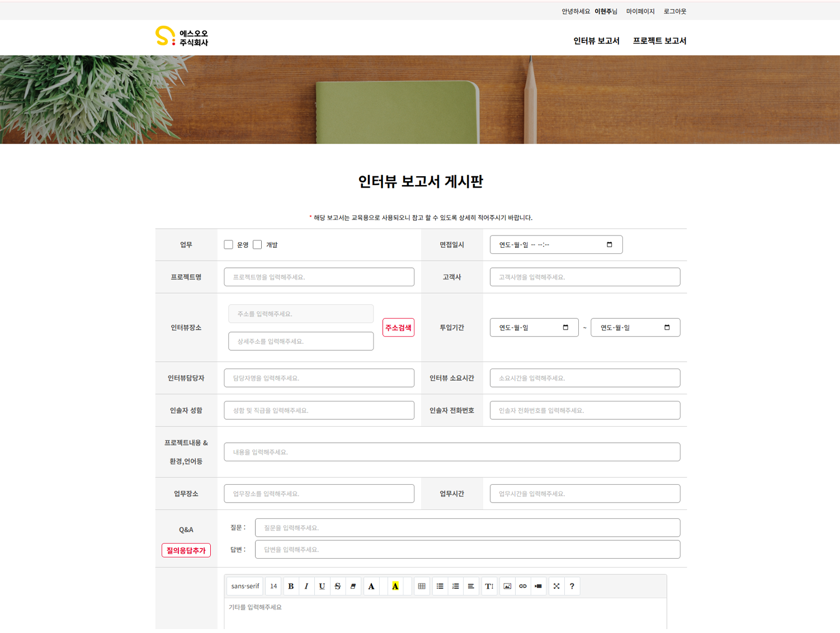Click the 주소를 입력해주세요 address field
Viewport: 840px width, 633px height.
tap(301, 314)
